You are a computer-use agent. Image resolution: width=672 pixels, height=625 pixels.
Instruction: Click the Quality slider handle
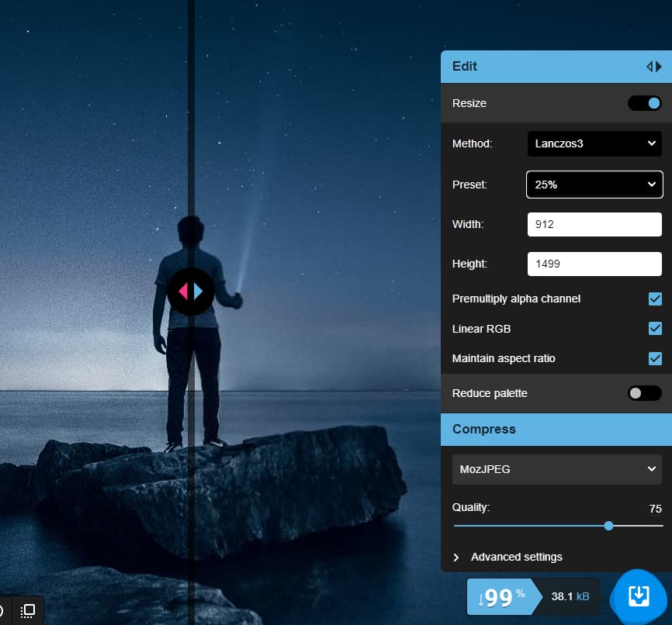click(608, 526)
